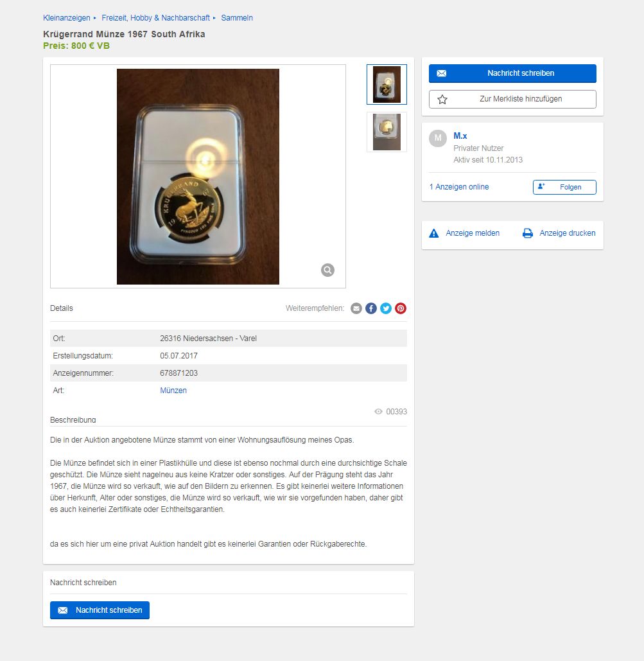Open the Münzen category link

tap(173, 391)
